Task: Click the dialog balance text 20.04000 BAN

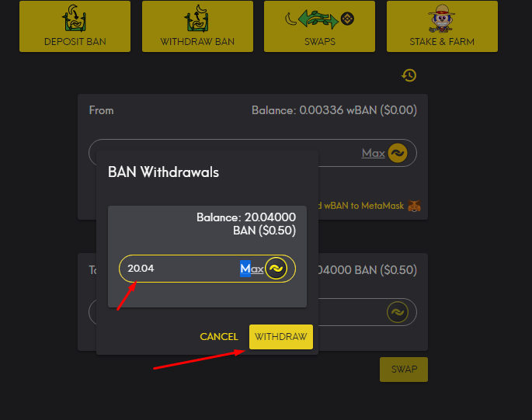Action: tap(246, 224)
